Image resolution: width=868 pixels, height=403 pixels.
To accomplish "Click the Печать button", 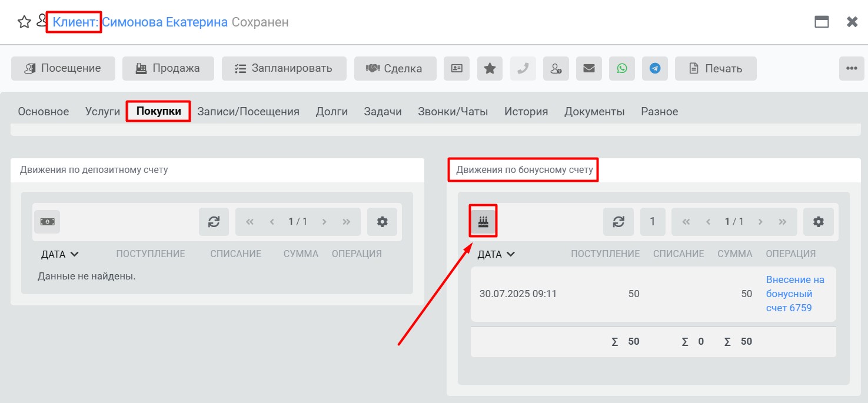I will (716, 68).
